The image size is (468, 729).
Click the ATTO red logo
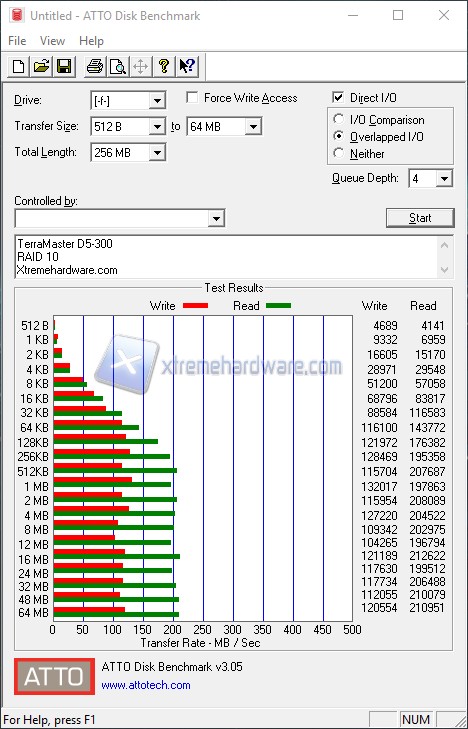pos(54,676)
